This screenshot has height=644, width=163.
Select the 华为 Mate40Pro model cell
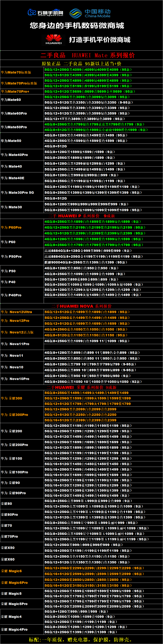coord(22,155)
